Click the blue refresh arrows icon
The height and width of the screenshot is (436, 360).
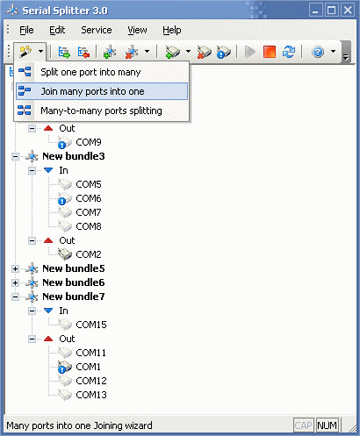(289, 52)
